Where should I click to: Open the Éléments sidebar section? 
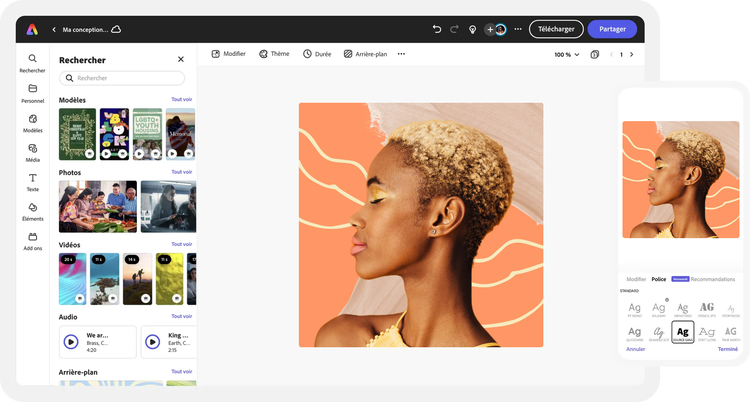tap(33, 212)
